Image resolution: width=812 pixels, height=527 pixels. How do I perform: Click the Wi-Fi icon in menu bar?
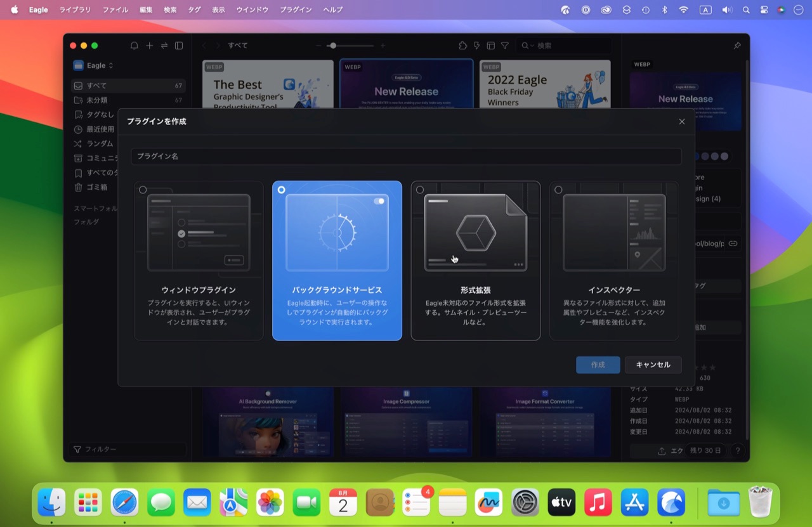click(x=683, y=10)
